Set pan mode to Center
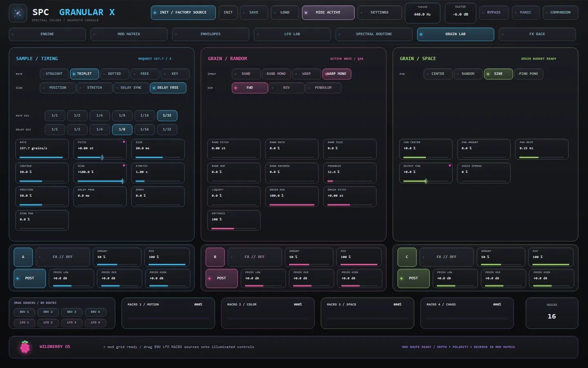The width and height of the screenshot is (588, 368). point(438,74)
